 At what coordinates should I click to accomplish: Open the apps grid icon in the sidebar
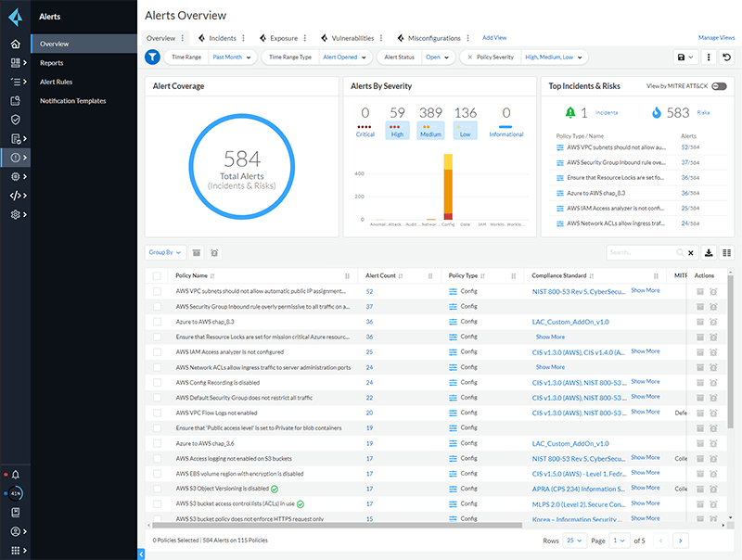[x=15, y=550]
